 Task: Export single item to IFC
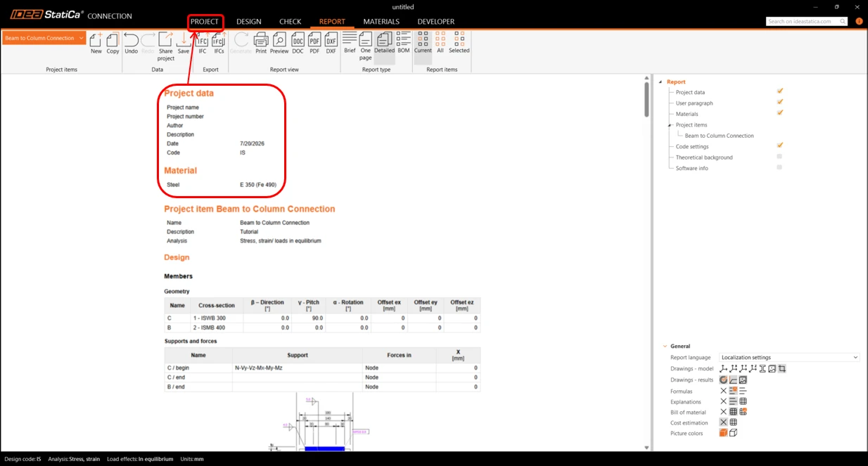pyautogui.click(x=203, y=42)
